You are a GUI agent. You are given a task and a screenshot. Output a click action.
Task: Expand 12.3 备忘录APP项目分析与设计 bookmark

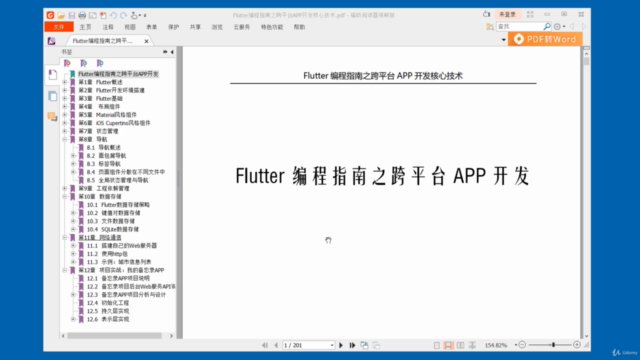[73, 294]
